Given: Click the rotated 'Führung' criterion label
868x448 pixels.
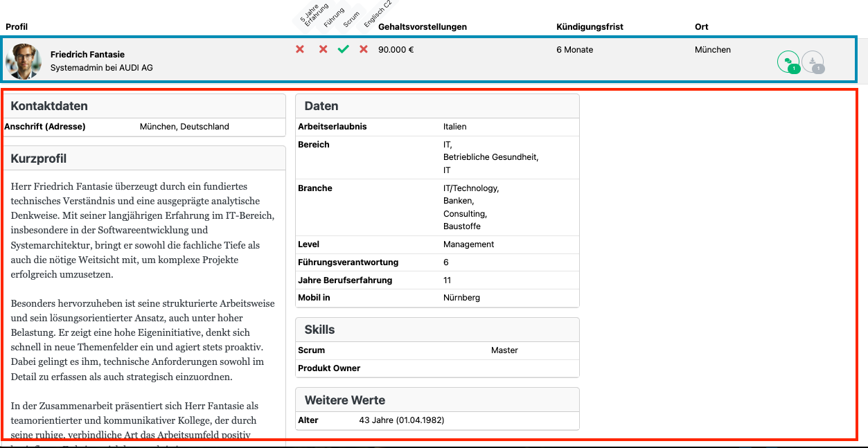Looking at the screenshot, I should coord(334,17).
